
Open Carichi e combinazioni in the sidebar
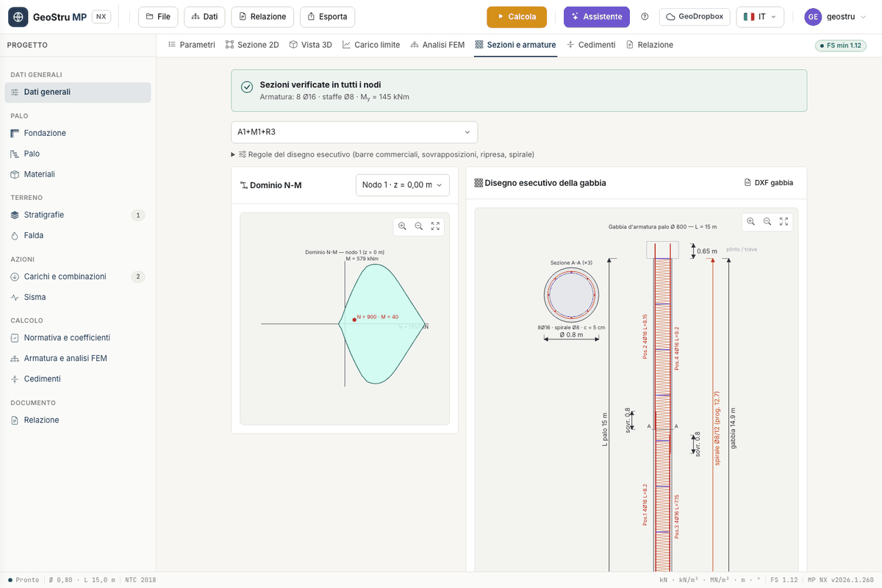[x=78, y=276]
